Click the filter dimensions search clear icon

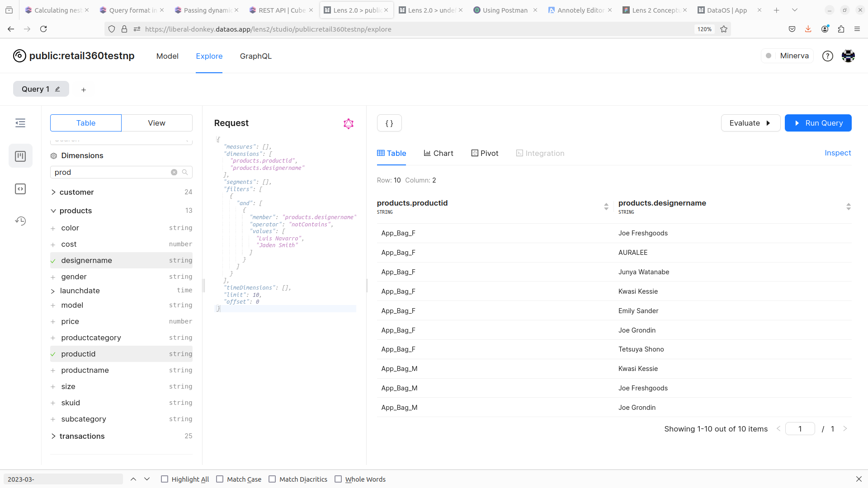[x=174, y=172]
